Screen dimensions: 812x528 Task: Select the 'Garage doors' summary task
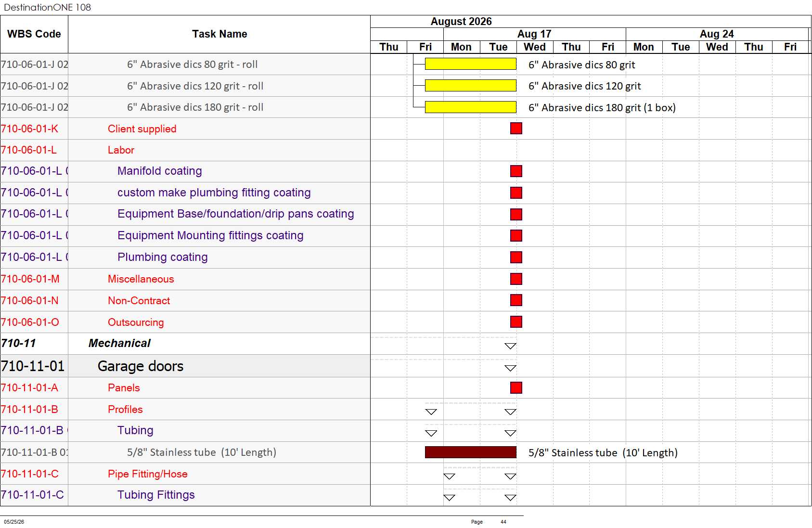pyautogui.click(x=141, y=366)
